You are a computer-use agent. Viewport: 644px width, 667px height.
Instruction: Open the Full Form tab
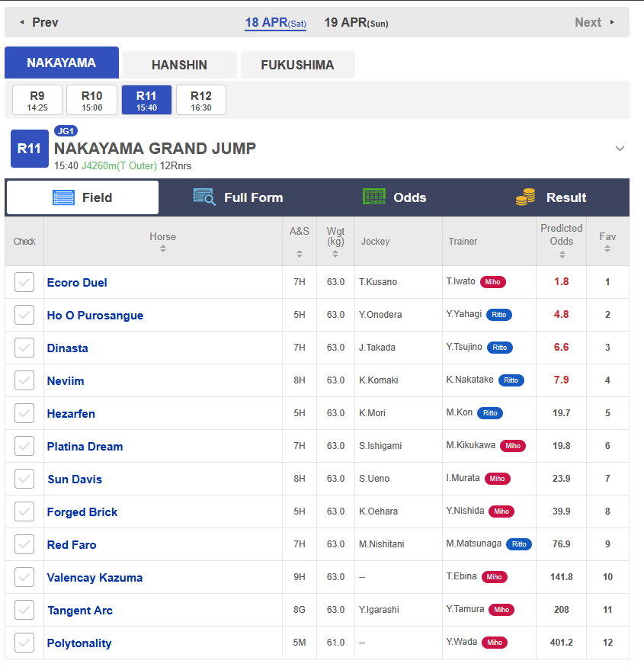click(238, 197)
